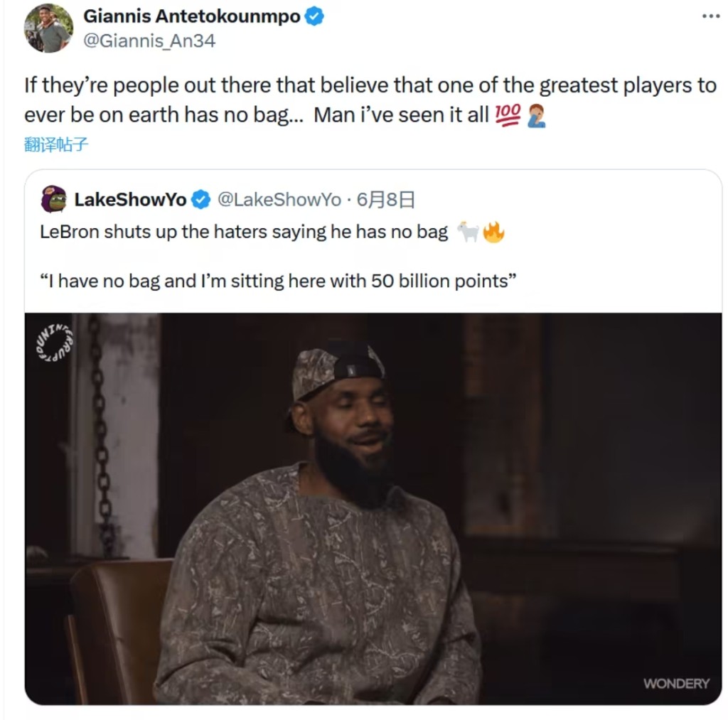The width and height of the screenshot is (728, 720).
Task: Click LakeShowYo's verified badge
Action: (x=201, y=200)
